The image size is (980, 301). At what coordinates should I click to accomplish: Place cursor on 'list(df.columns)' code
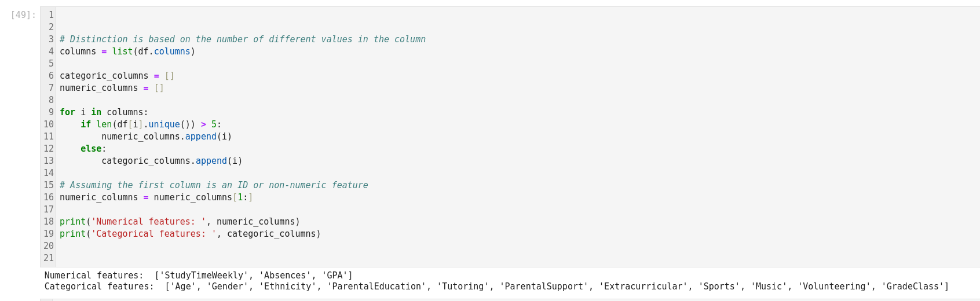point(153,52)
